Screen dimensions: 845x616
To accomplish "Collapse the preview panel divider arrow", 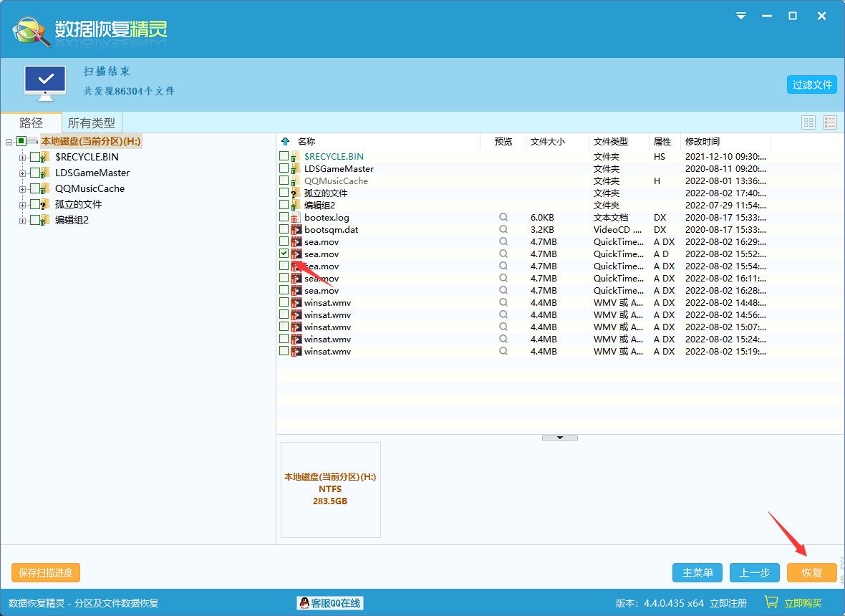I will coord(559,437).
